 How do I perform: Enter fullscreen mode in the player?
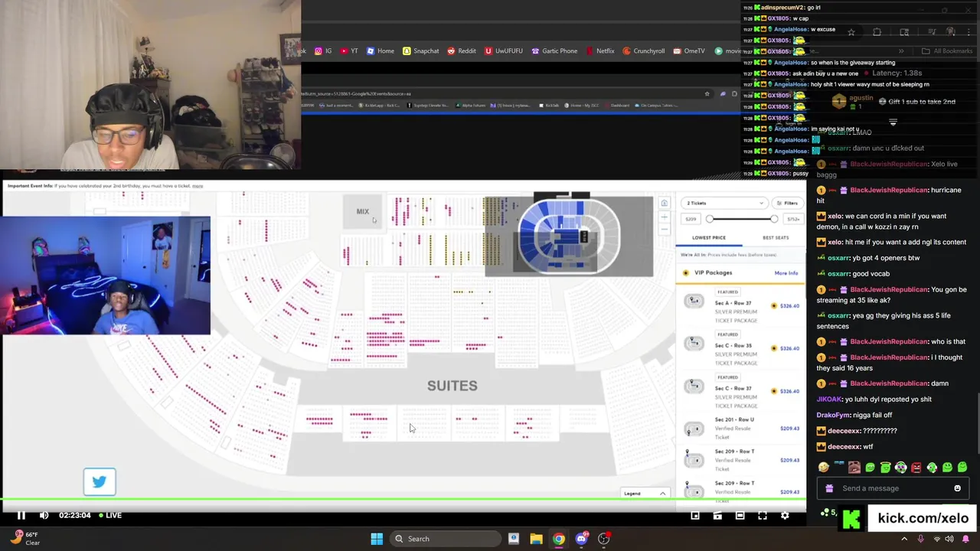763,516
